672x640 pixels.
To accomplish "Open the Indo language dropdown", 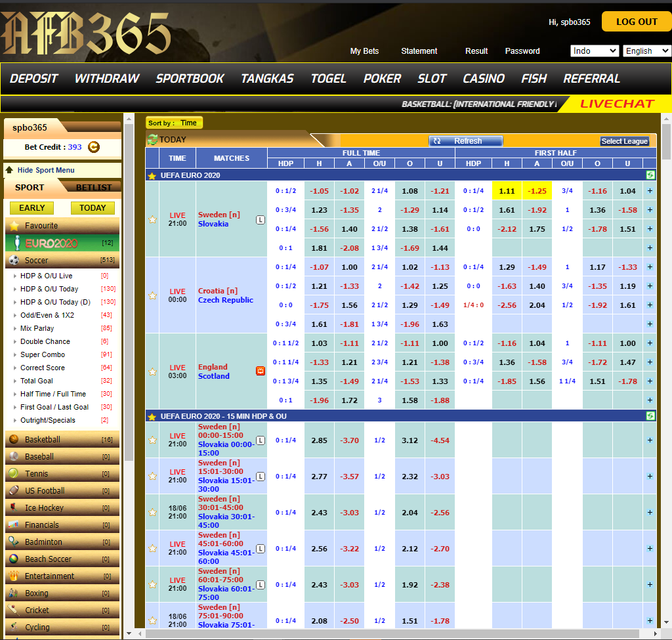I will [x=595, y=51].
